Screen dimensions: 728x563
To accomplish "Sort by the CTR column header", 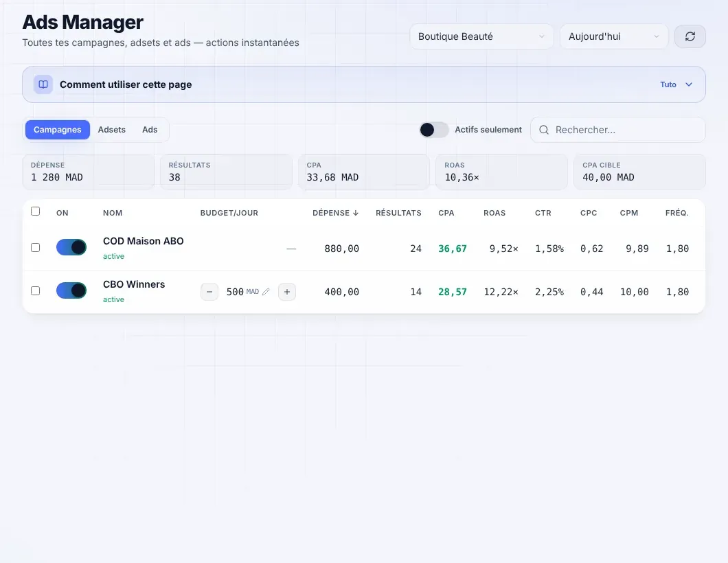I will pos(543,213).
